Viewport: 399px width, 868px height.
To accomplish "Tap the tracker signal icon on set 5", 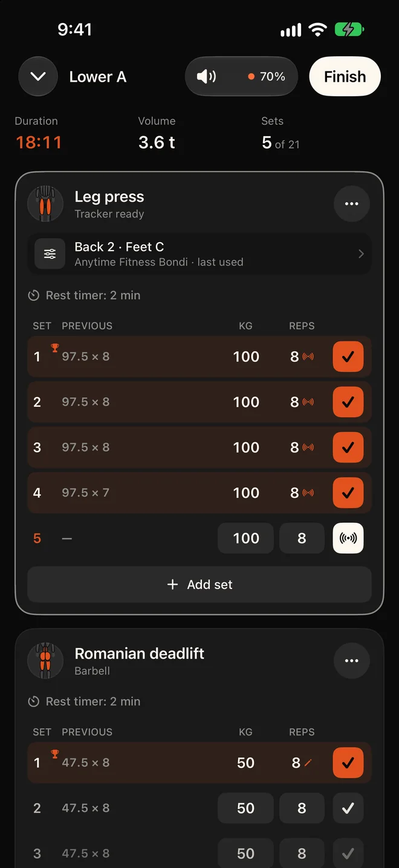I will [348, 538].
